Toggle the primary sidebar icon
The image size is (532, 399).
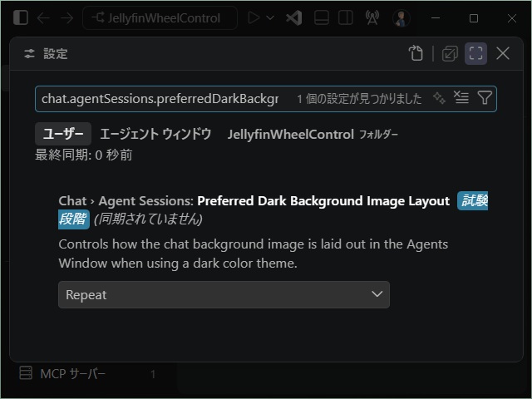(x=20, y=17)
